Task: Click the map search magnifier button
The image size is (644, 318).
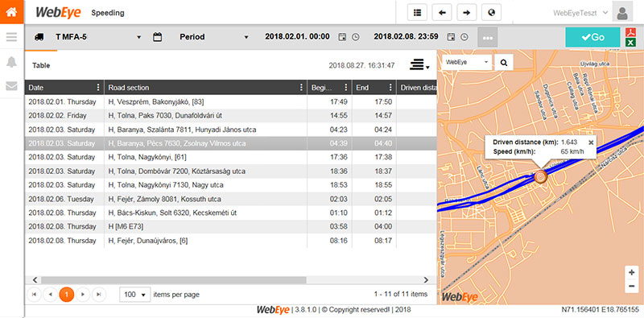Action: 504,63
